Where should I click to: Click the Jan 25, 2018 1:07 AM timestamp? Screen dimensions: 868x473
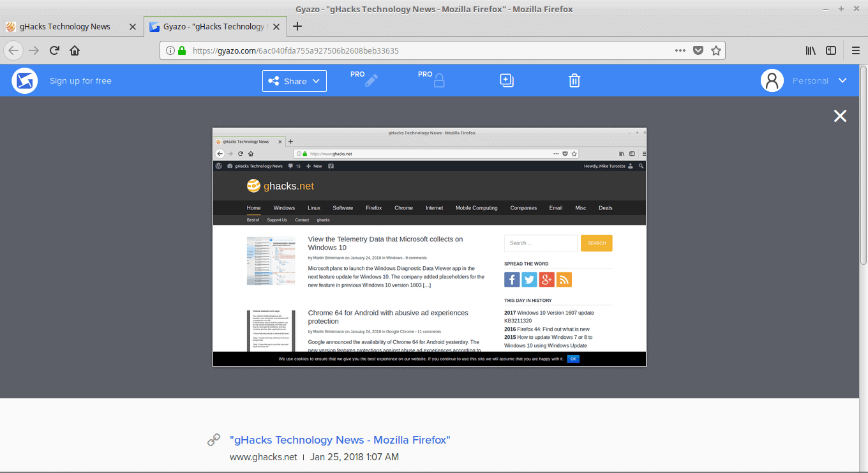point(355,457)
